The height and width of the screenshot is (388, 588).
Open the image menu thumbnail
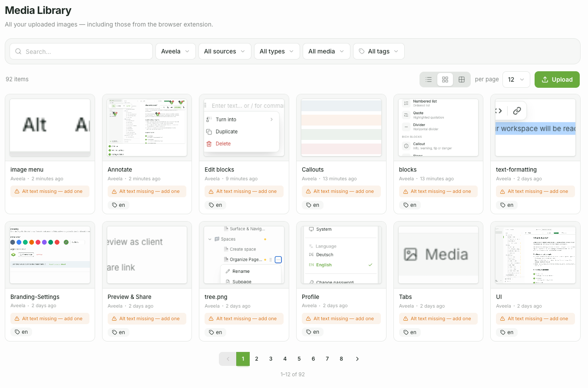(50, 128)
